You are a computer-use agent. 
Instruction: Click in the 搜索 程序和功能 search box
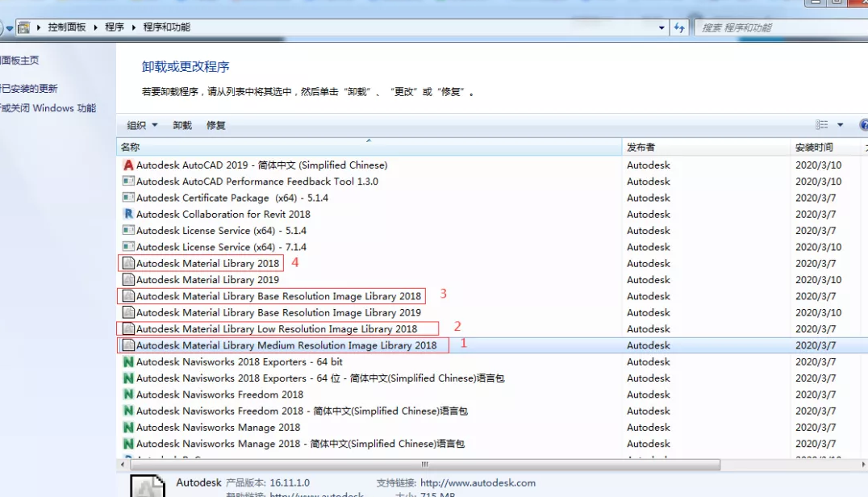pos(781,27)
